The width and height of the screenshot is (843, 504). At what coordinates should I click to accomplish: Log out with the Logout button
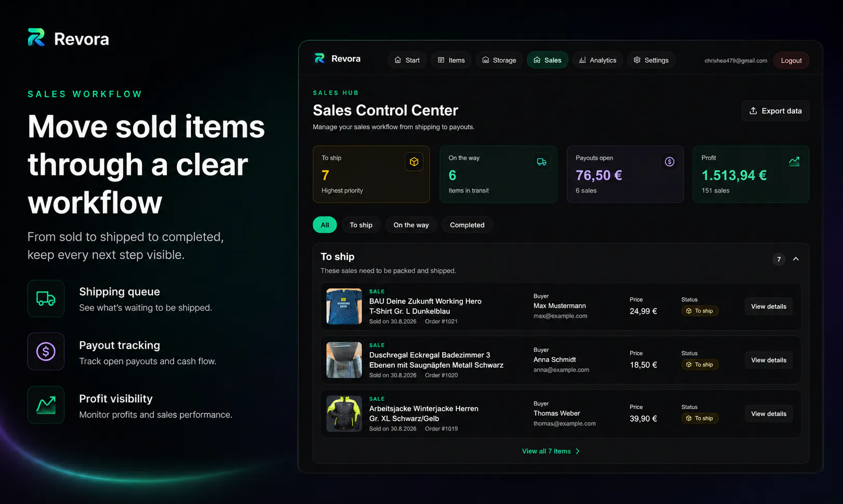tap(791, 60)
